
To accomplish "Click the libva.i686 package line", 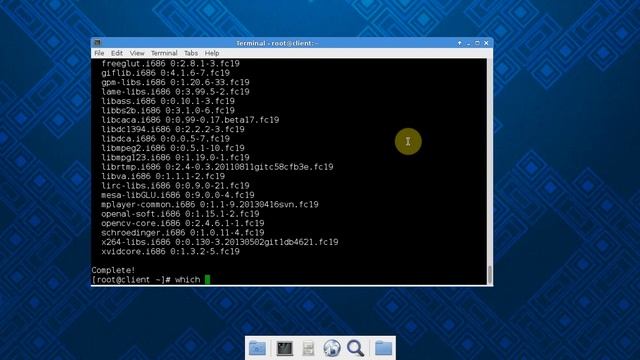I will [163, 176].
